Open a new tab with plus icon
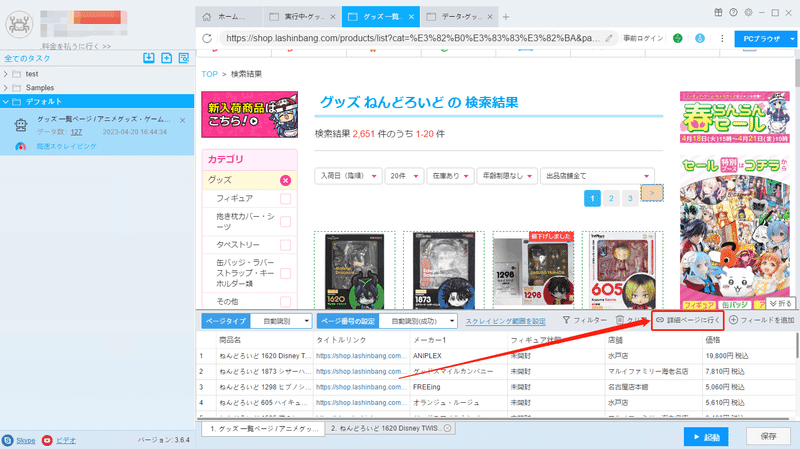Image resolution: width=800 pixels, height=449 pixels. [506, 17]
